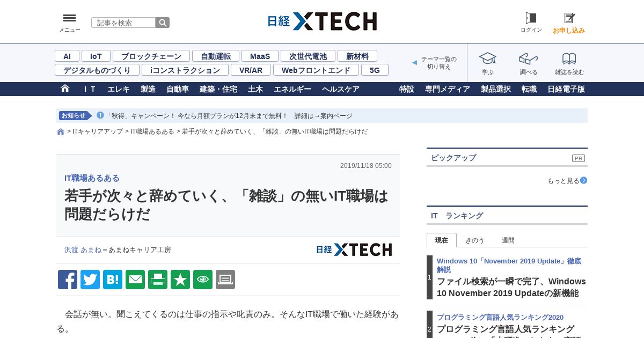Open the 雑誌を読む book icon
This screenshot has height=338, width=644.
pyautogui.click(x=569, y=58)
